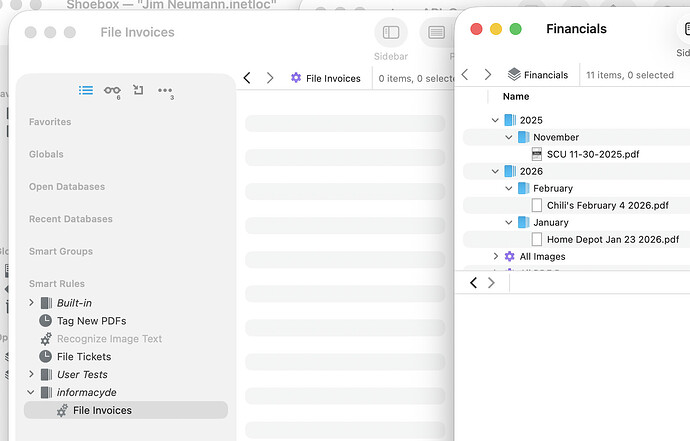Click the Smart Rules section header

tap(57, 284)
